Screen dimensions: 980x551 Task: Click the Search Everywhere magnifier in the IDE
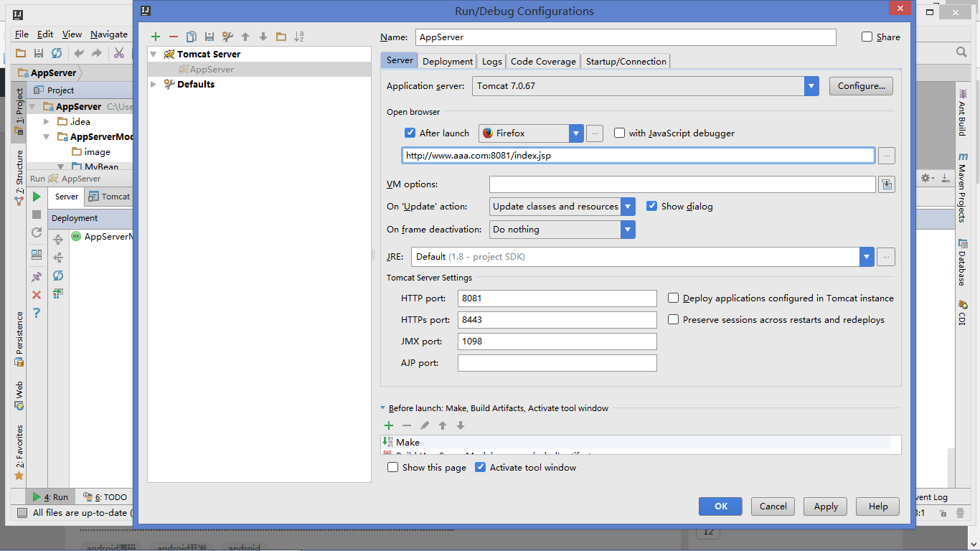point(961,52)
